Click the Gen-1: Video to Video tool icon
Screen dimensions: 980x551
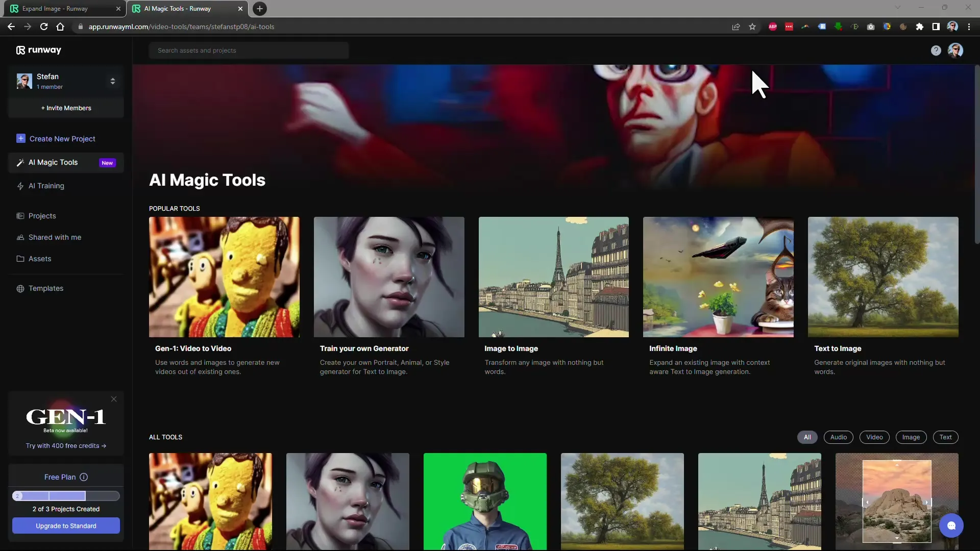224,277
